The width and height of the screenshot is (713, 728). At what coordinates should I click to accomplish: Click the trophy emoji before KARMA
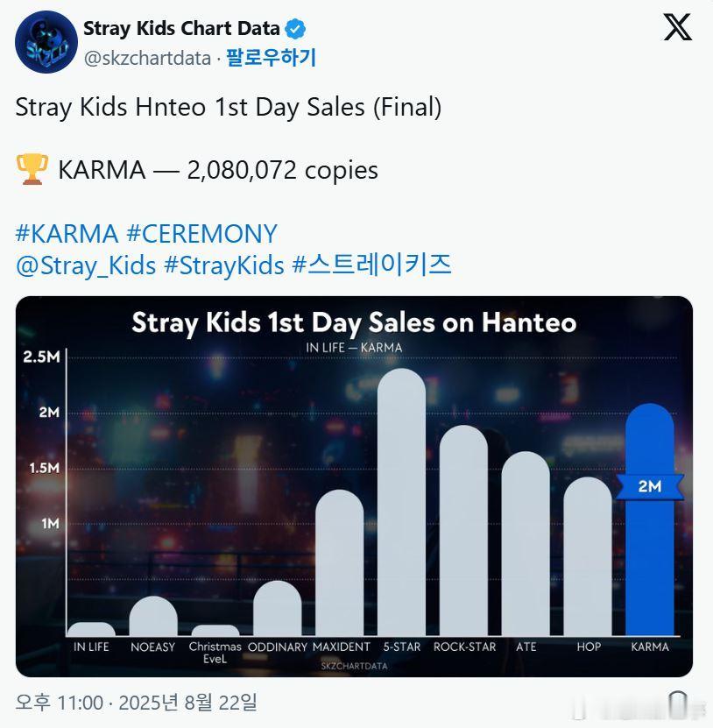(x=32, y=169)
